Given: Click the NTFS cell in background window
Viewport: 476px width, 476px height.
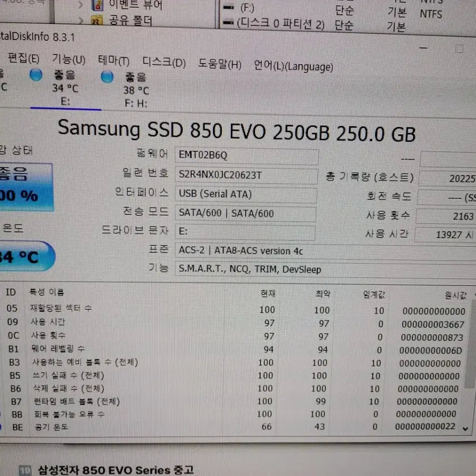Looking at the screenshot, I should (431, 14).
